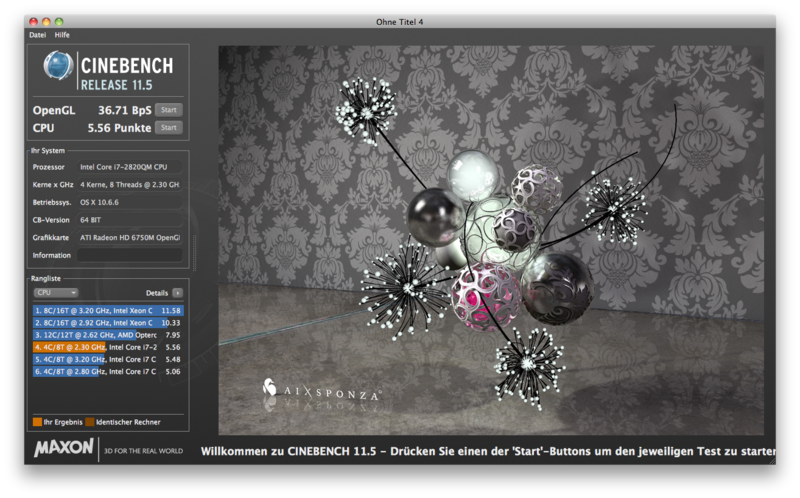
Task: Click the OS X 10.6.6 field
Action: pyautogui.click(x=130, y=202)
